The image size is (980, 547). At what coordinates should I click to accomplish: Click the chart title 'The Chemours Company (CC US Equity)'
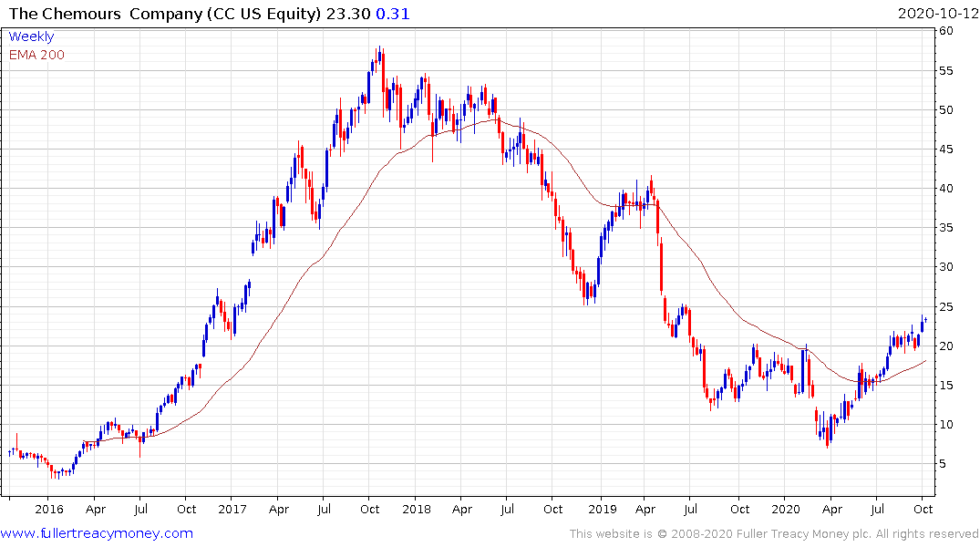click(165, 14)
